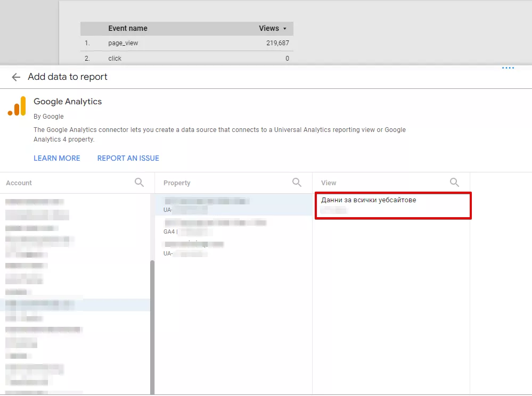Click the Event name column header
Screen dimensions: 532x396
click(128, 29)
